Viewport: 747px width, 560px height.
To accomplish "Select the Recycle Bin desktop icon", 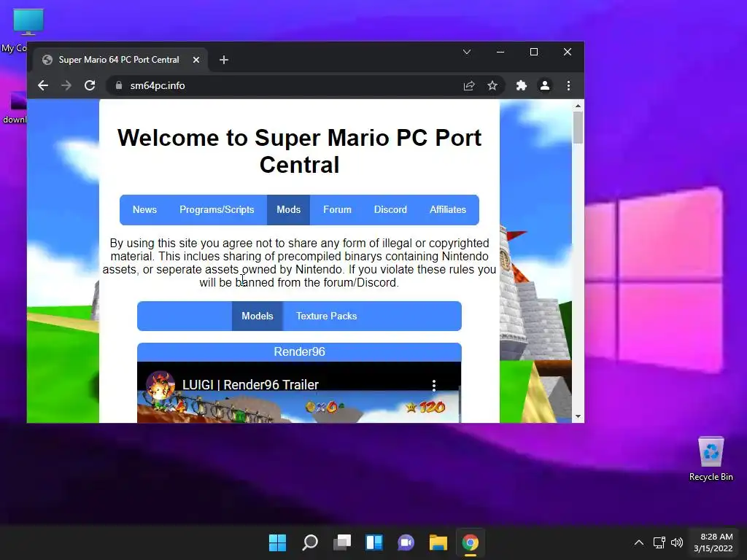I will pos(711,458).
